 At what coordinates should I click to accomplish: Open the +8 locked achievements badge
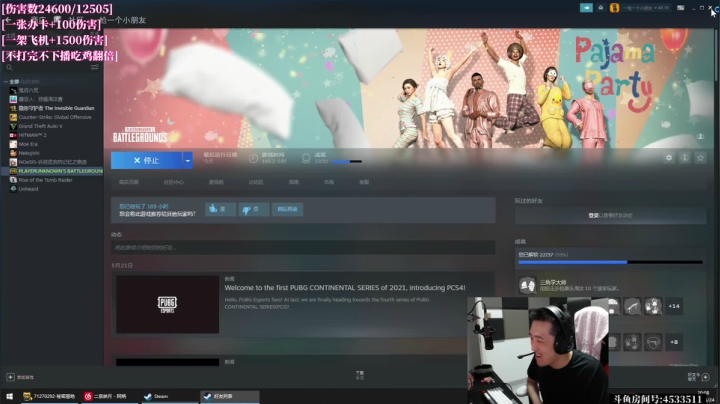click(x=674, y=342)
